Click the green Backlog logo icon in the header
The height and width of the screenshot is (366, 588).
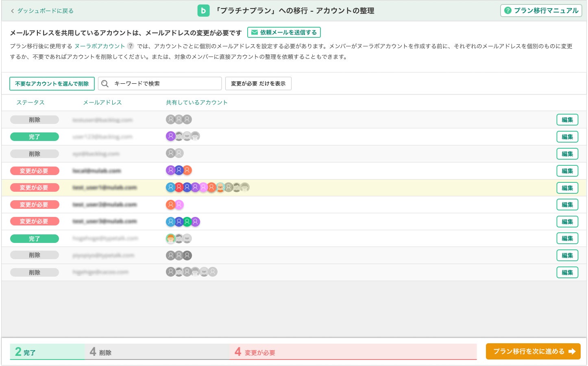click(203, 11)
